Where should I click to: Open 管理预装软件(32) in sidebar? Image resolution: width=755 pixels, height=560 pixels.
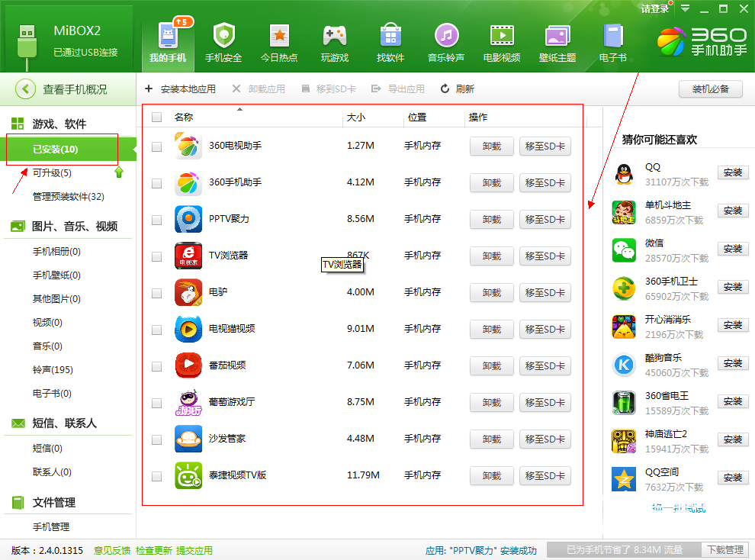click(69, 196)
